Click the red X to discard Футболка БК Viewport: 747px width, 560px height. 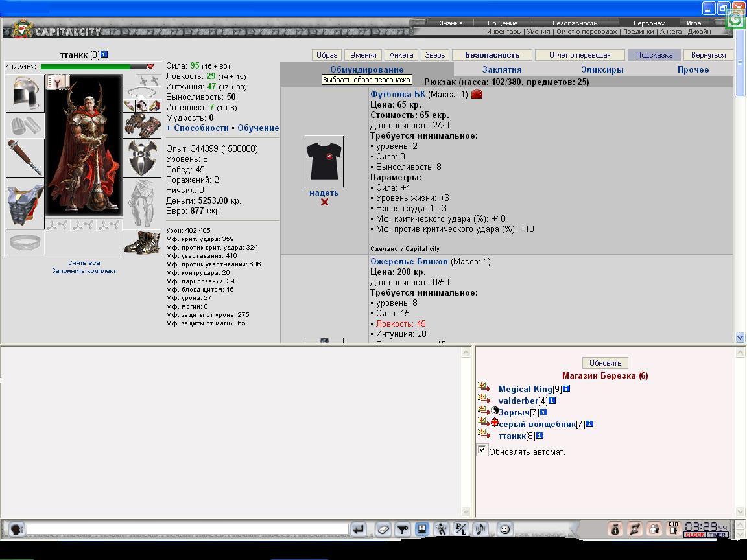(x=324, y=202)
